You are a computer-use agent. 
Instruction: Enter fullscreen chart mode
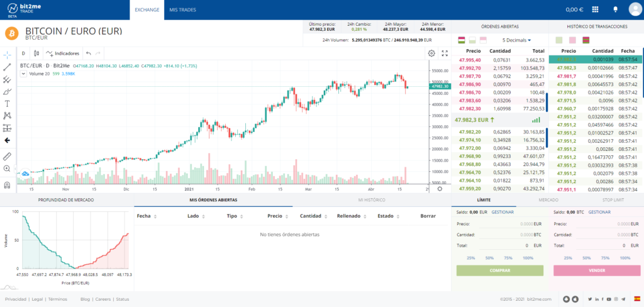coord(445,53)
